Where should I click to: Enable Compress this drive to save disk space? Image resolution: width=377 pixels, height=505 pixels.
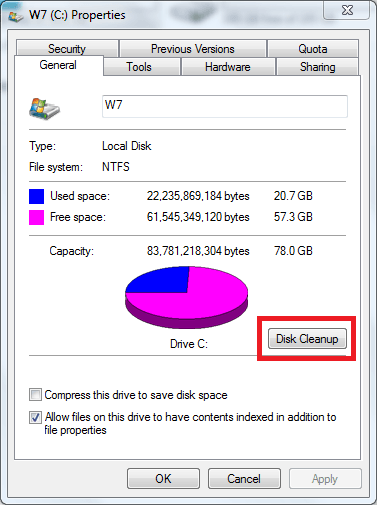coord(35,395)
